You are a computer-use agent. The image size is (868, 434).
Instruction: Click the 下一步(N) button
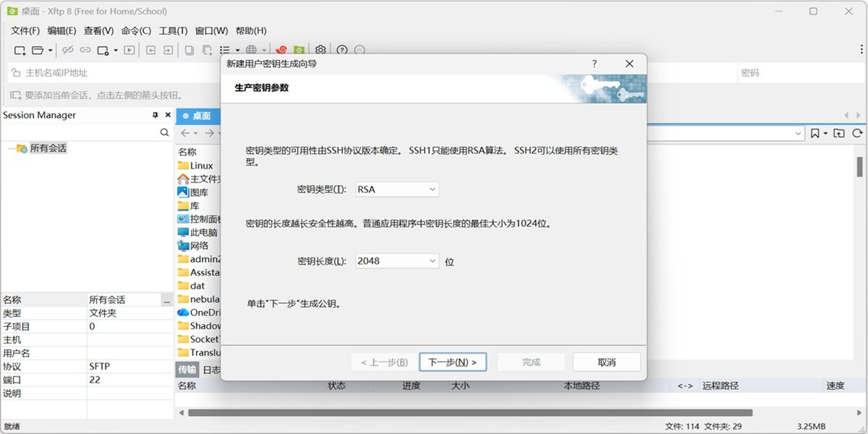452,362
